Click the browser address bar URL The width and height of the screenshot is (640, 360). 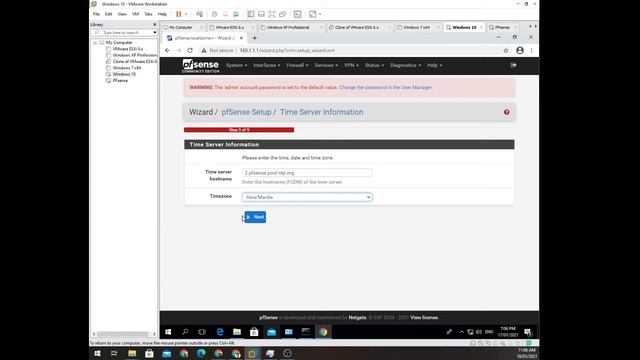tap(287, 51)
